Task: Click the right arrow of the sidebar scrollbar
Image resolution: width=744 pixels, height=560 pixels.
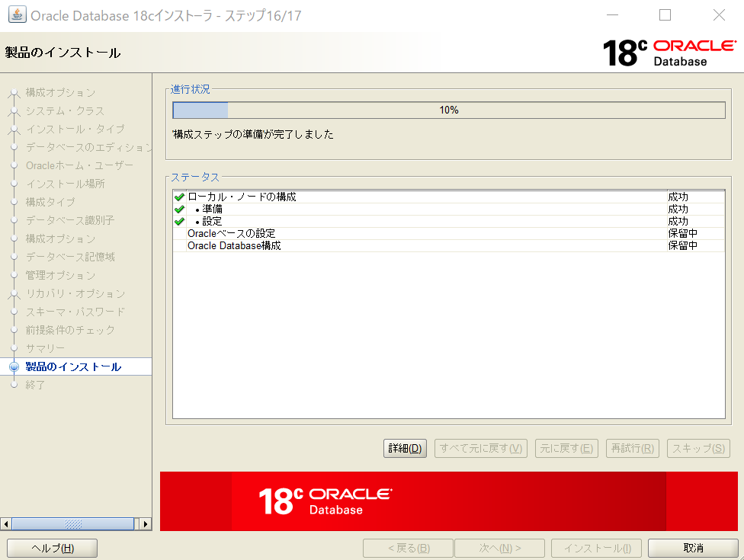Action: click(x=145, y=523)
